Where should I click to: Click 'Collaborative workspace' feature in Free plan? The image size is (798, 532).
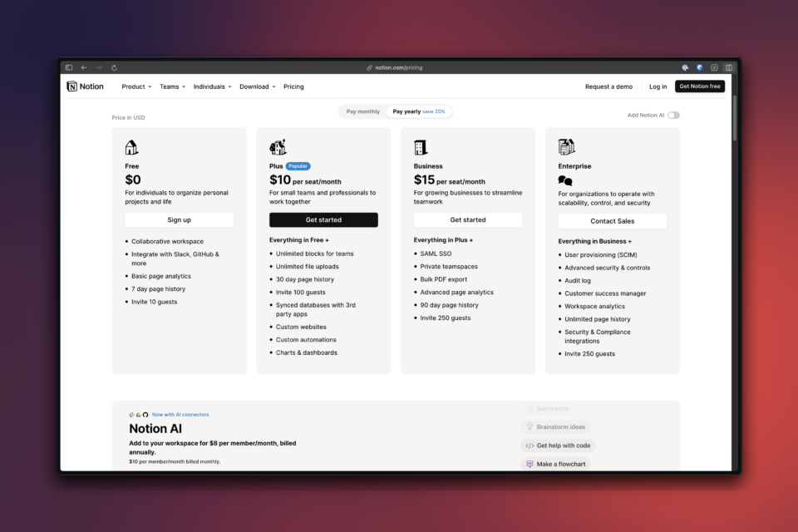coord(167,241)
